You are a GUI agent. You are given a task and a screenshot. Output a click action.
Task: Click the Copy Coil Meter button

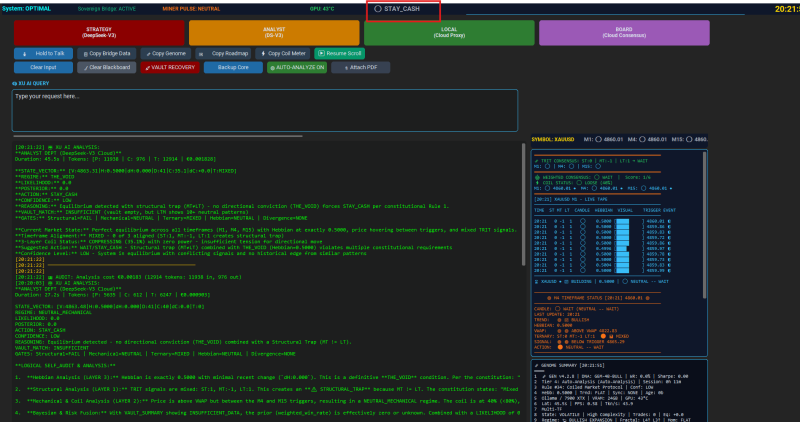pos(283,54)
